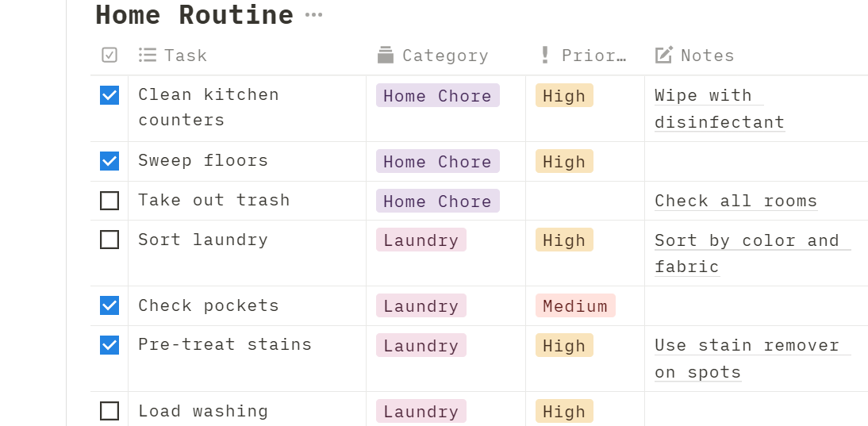The image size is (868, 426).
Task: Click the Laundry tag for Sort laundry
Action: [x=421, y=240]
